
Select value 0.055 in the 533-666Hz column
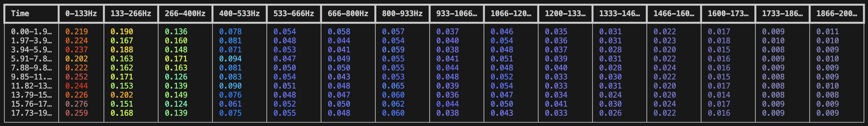285,113
